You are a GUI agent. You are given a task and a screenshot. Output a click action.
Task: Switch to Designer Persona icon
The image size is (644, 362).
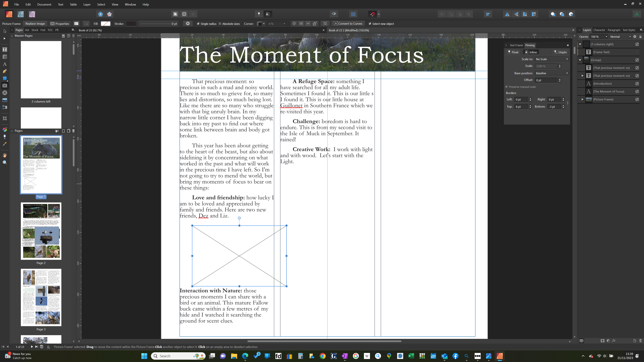[20, 14]
